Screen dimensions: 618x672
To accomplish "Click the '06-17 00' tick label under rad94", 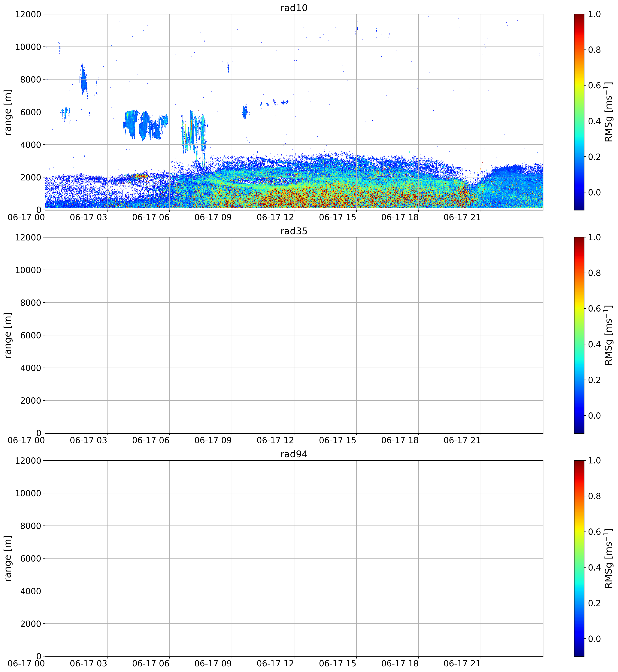I will [26, 664].
